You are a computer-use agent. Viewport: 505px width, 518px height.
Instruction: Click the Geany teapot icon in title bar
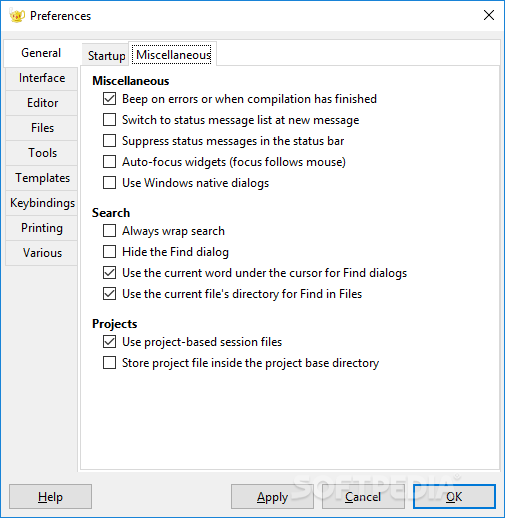pyautogui.click(x=17, y=16)
